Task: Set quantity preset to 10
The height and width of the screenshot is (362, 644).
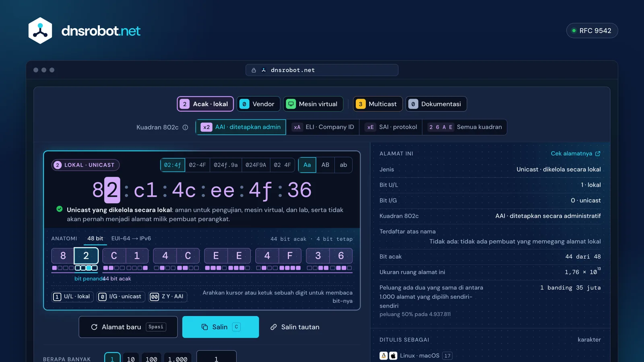Action: (131, 359)
